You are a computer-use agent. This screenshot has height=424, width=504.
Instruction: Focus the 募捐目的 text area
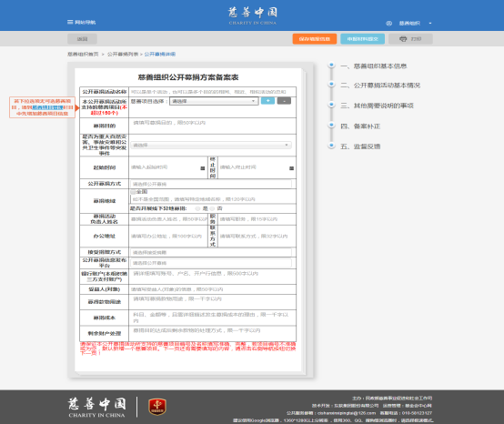point(212,126)
